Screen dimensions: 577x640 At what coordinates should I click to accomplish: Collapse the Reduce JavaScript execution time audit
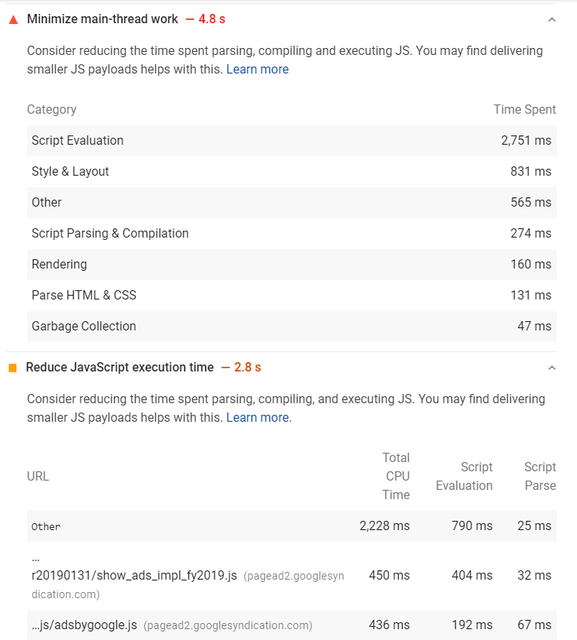(552, 368)
